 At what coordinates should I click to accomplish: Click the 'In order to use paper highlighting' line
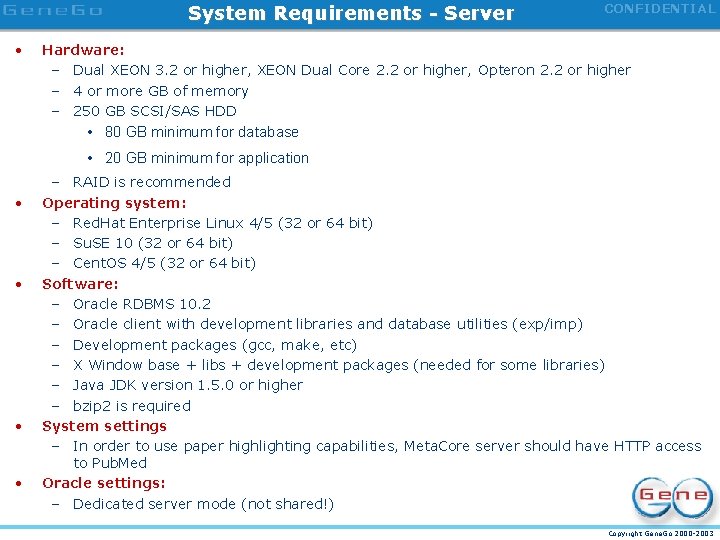click(x=387, y=446)
